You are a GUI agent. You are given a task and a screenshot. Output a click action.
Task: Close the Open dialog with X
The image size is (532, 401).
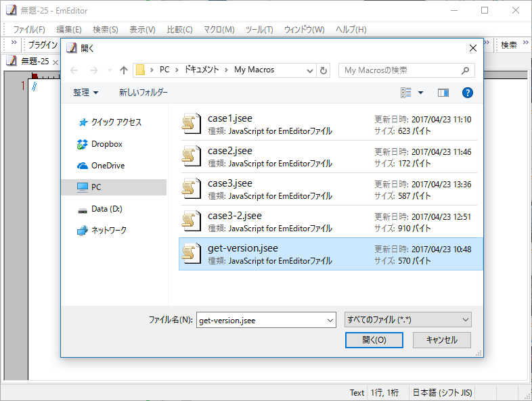[x=473, y=48]
